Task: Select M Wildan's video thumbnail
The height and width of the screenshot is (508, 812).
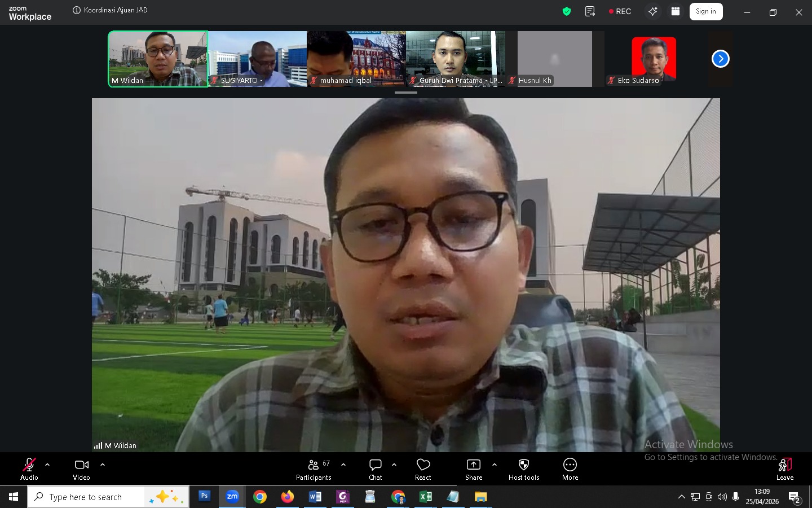Action: pos(158,59)
